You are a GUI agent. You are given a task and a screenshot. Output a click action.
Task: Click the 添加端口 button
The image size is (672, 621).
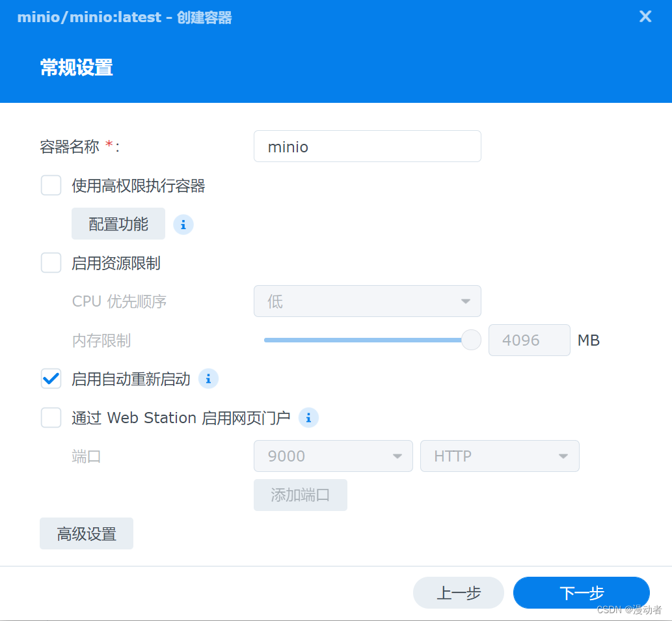click(x=300, y=495)
